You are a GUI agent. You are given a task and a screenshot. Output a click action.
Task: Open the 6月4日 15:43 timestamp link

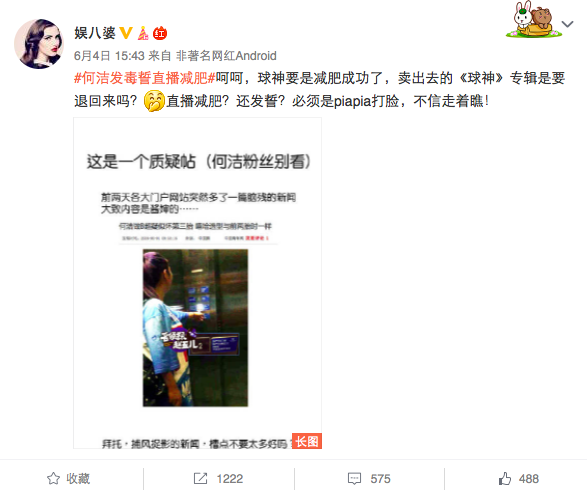109,56
